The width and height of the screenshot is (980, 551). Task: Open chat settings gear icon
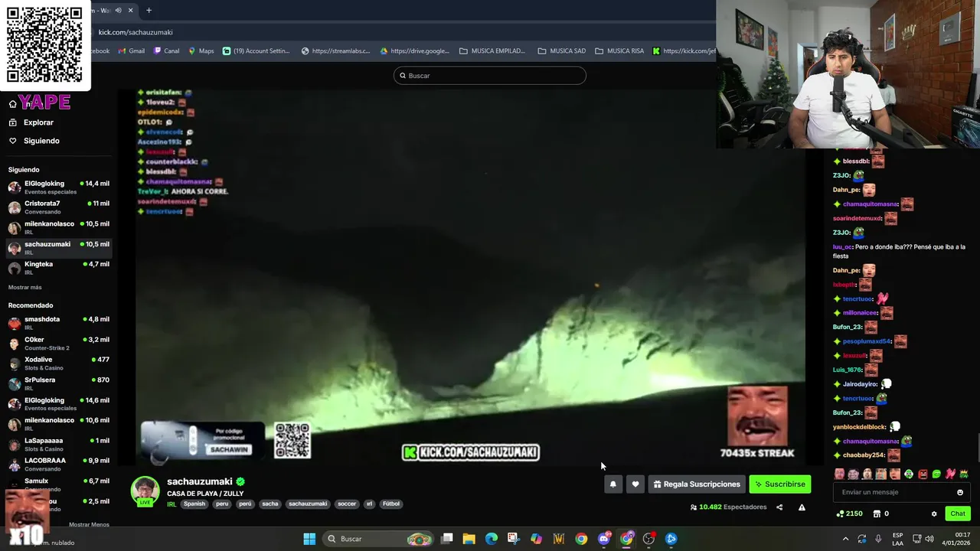click(x=934, y=514)
